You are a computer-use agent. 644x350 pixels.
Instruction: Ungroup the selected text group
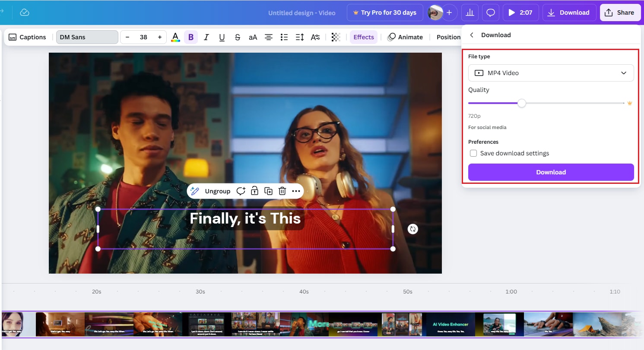coord(218,191)
